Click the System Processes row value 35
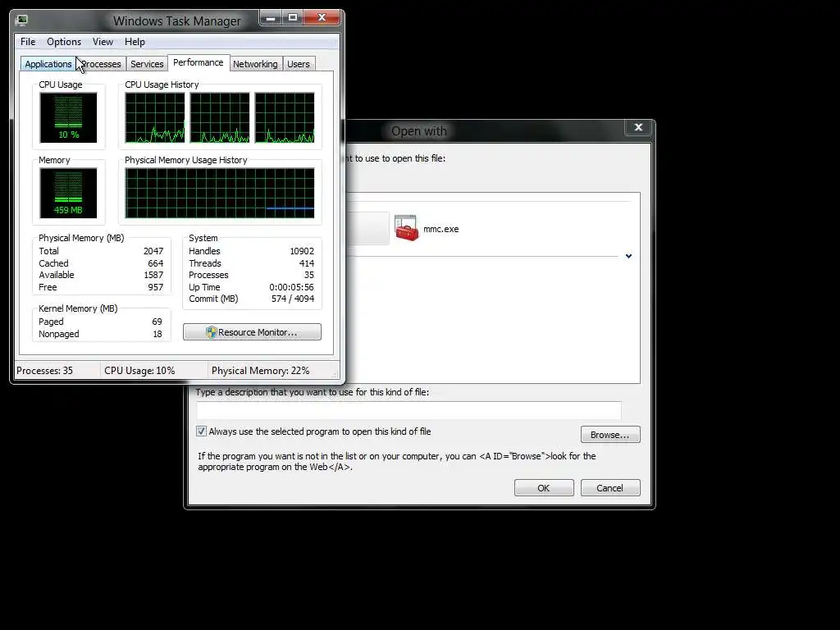The height and width of the screenshot is (630, 840). [x=309, y=276]
